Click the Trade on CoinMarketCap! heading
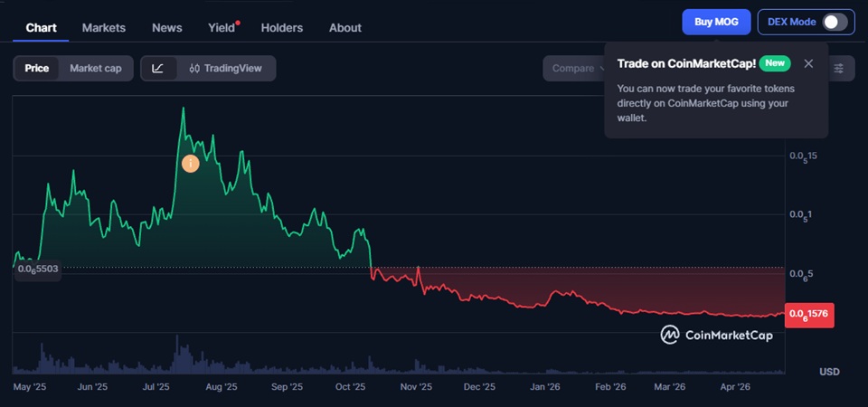Screen dimensions: 868x407 (686, 63)
